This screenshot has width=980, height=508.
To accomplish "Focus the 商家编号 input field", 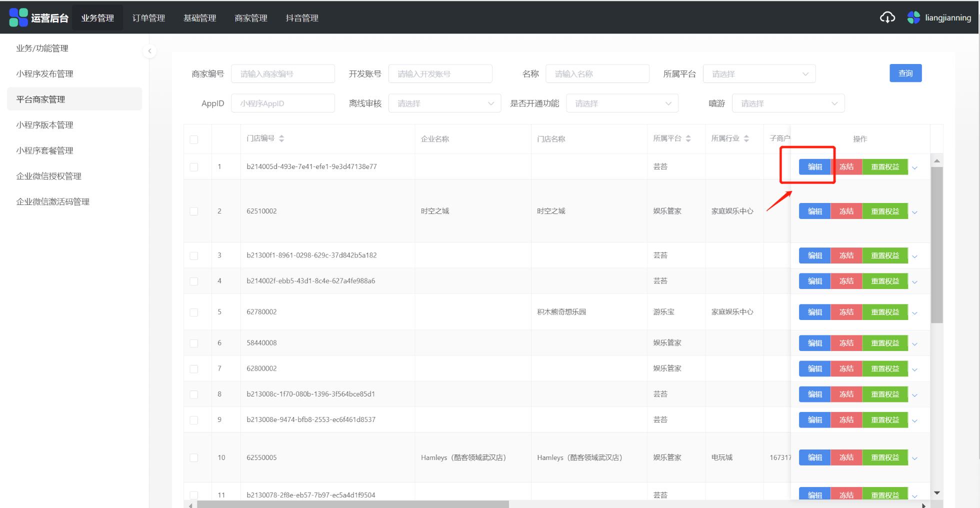I will click(x=283, y=74).
